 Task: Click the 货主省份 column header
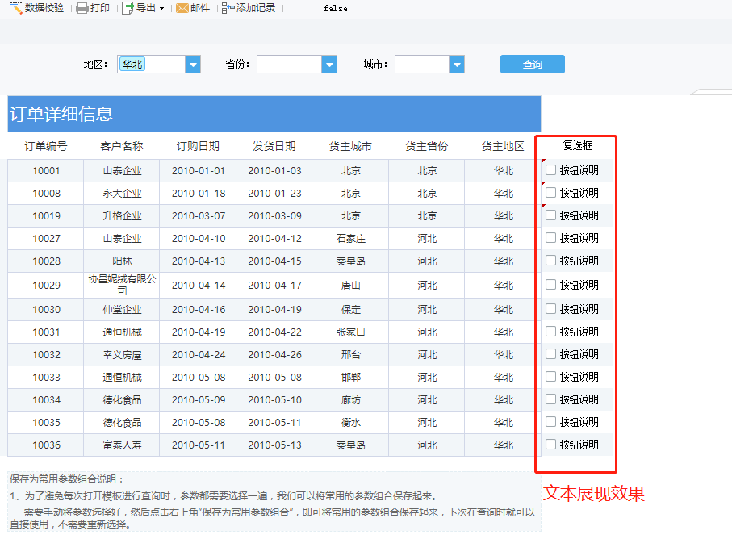click(x=427, y=146)
